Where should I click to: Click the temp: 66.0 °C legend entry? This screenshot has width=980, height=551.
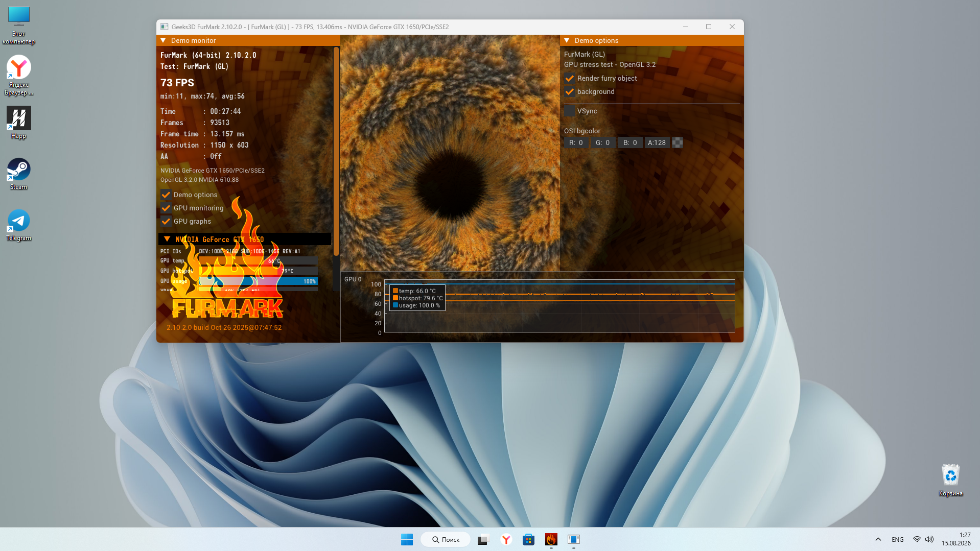tap(414, 291)
